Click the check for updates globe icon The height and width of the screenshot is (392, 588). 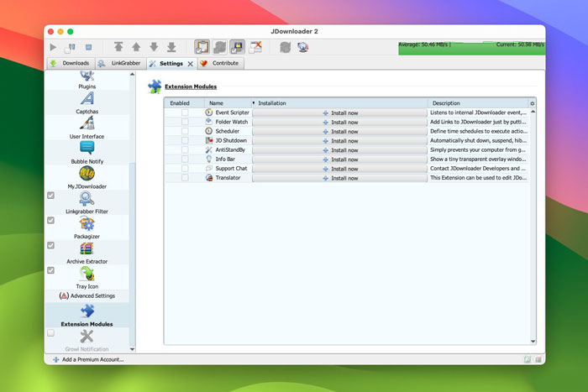pos(303,47)
